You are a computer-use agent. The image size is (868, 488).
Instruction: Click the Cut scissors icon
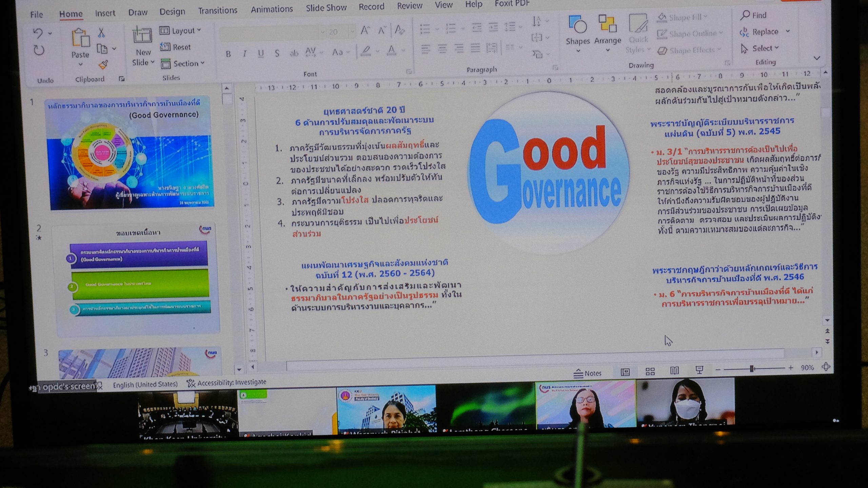coord(101,33)
